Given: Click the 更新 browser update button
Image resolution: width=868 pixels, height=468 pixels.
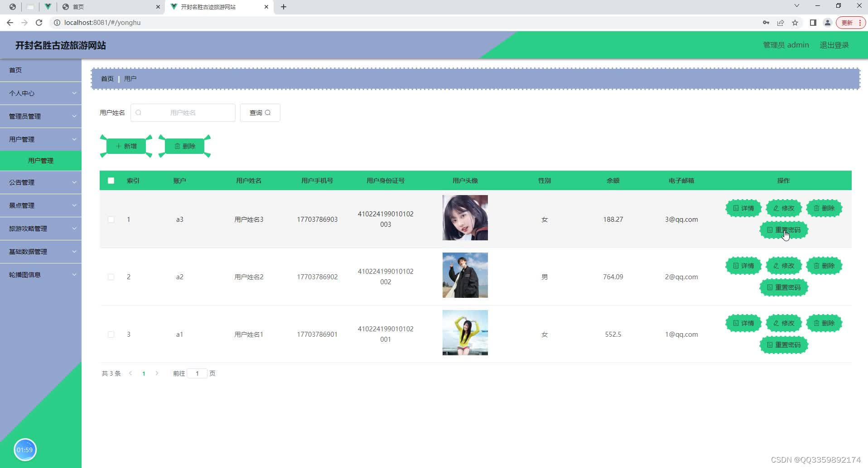Looking at the screenshot, I should [x=850, y=23].
